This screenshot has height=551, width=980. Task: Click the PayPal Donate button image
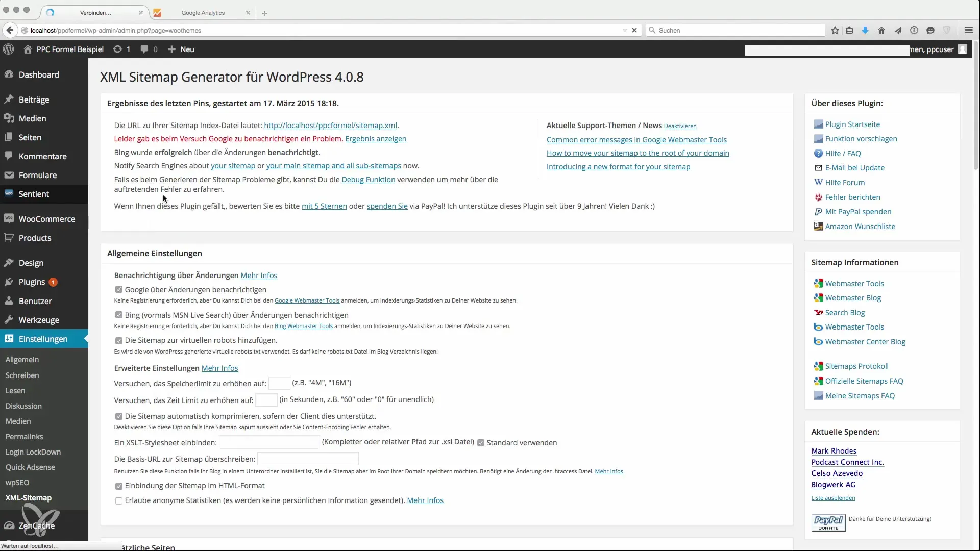[828, 523]
